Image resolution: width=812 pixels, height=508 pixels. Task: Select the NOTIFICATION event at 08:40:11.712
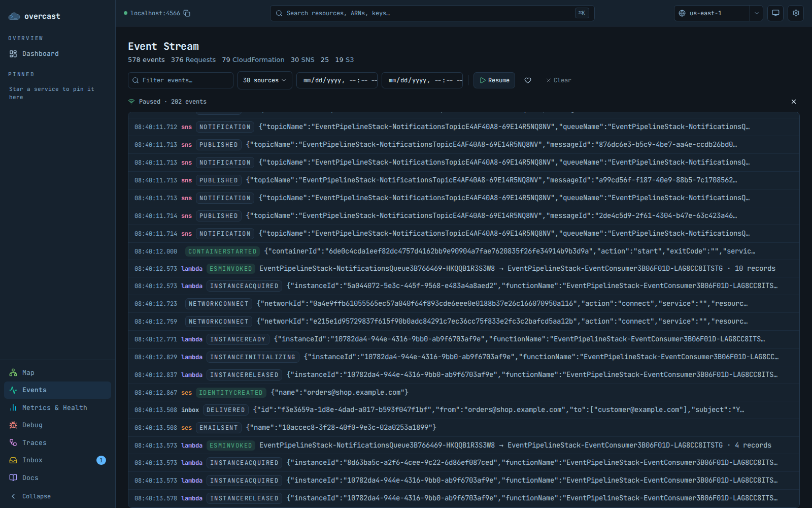pos(463,127)
